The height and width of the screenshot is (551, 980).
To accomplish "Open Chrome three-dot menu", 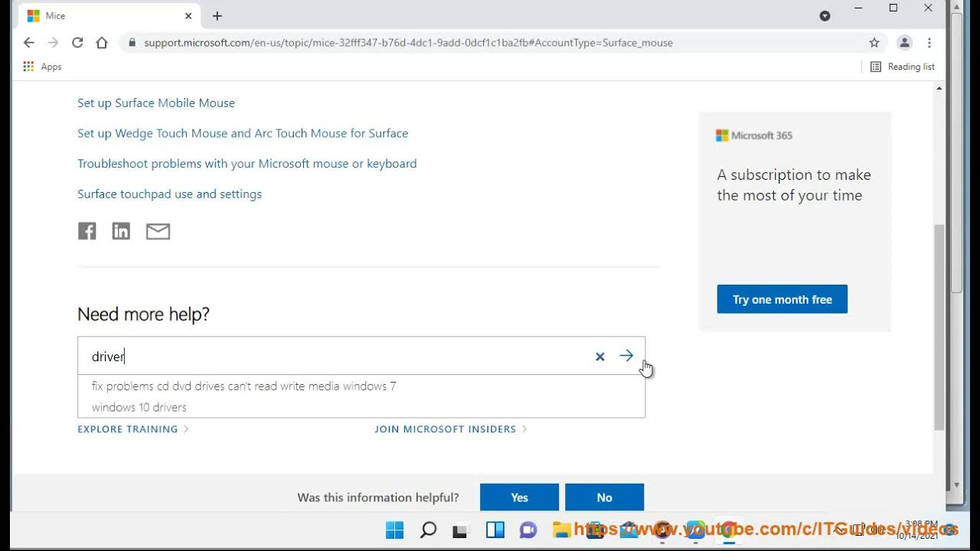I will click(929, 43).
